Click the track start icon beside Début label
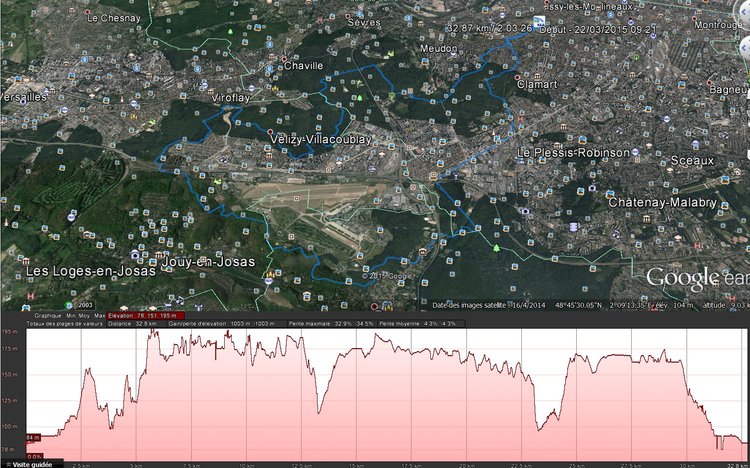 coord(539,21)
